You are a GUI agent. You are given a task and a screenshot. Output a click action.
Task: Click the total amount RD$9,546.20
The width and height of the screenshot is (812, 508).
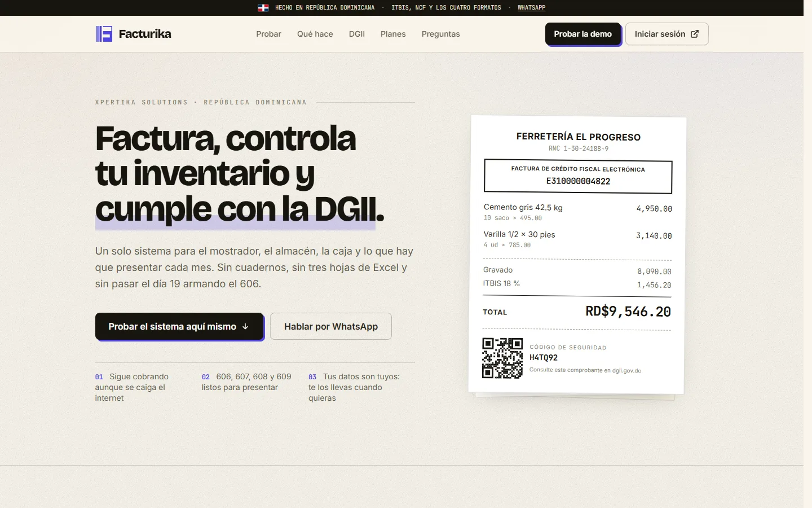[x=628, y=312]
